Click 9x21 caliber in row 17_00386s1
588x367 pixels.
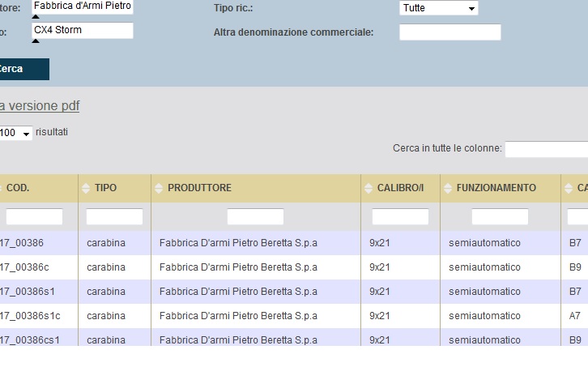[x=380, y=292]
